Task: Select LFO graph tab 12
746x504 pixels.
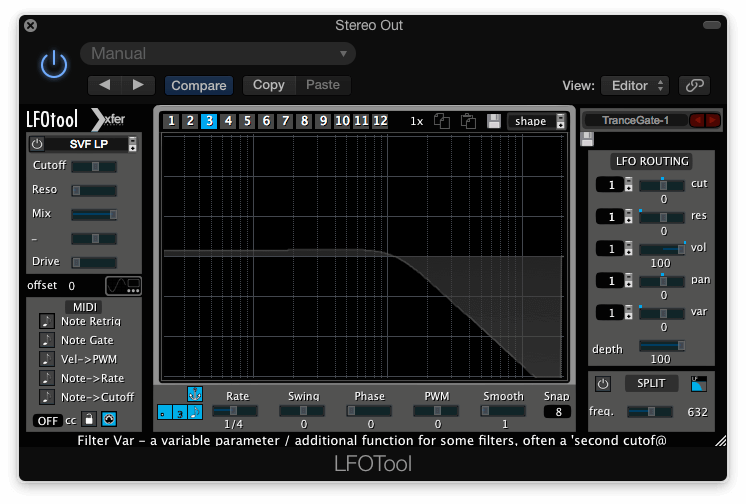Action: (x=380, y=121)
